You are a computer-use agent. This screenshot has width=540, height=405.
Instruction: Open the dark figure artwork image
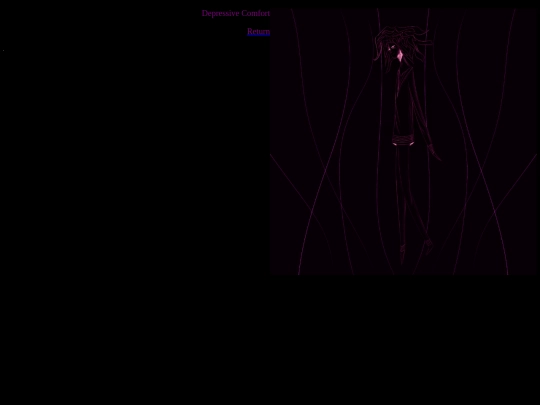pos(404,142)
